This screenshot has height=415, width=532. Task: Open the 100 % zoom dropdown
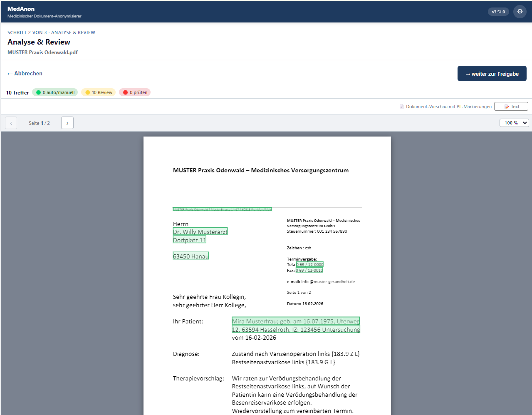514,123
